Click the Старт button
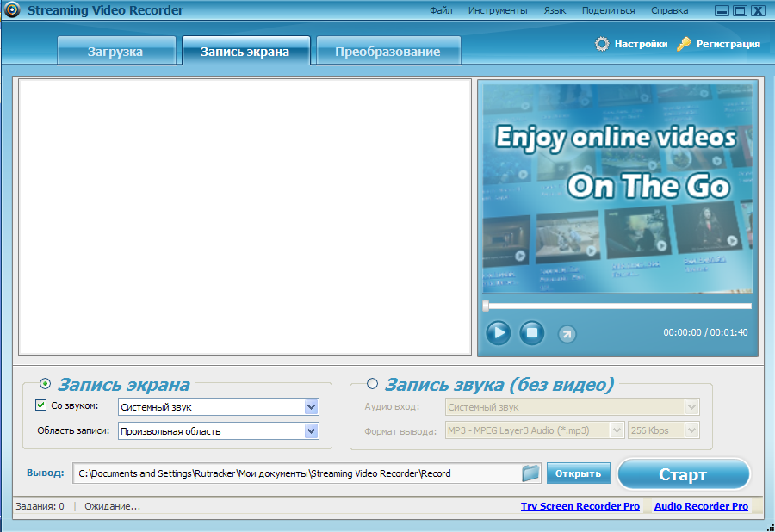 pyautogui.click(x=684, y=474)
